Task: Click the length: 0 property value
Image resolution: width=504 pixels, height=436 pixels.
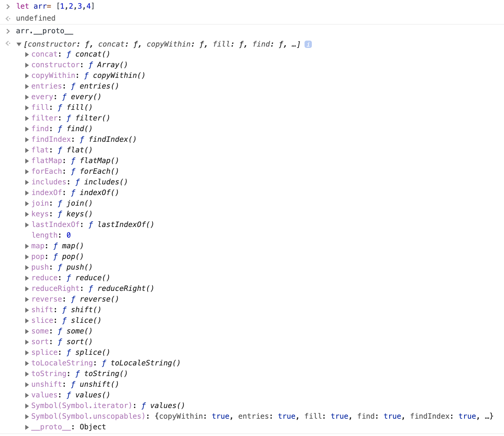Action: [x=68, y=235]
